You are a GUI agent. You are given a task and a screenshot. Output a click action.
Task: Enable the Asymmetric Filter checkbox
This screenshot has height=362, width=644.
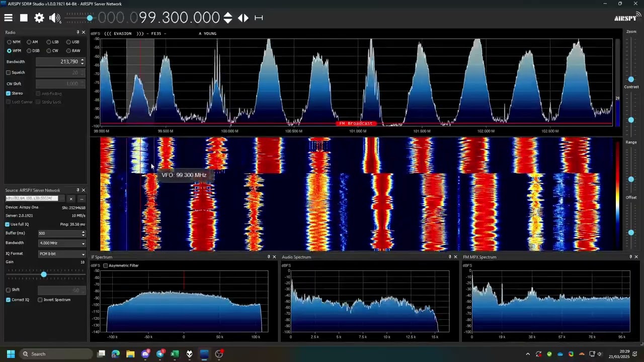tap(106, 265)
